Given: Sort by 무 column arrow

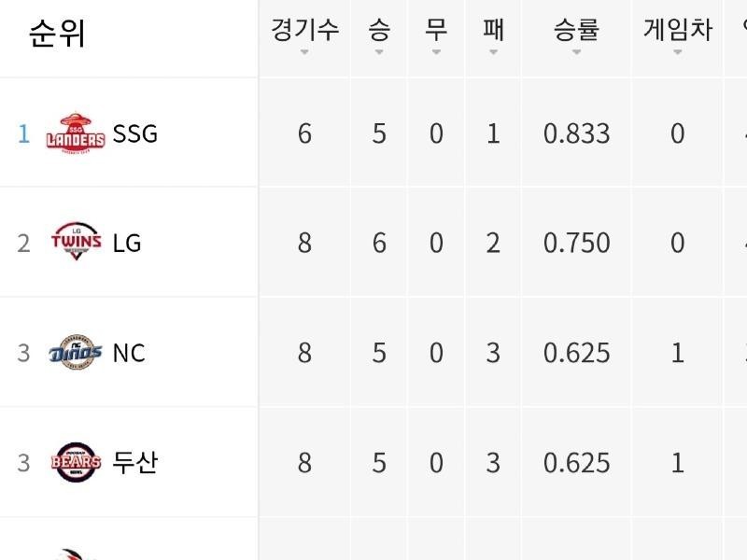Looking at the screenshot, I should tap(436, 53).
